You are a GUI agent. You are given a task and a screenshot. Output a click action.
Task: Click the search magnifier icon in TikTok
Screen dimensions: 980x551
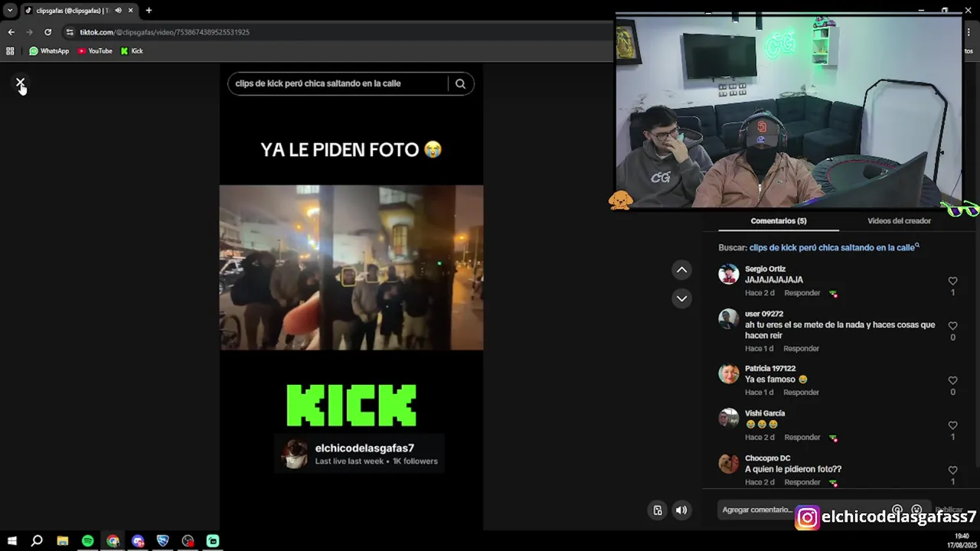coord(460,83)
